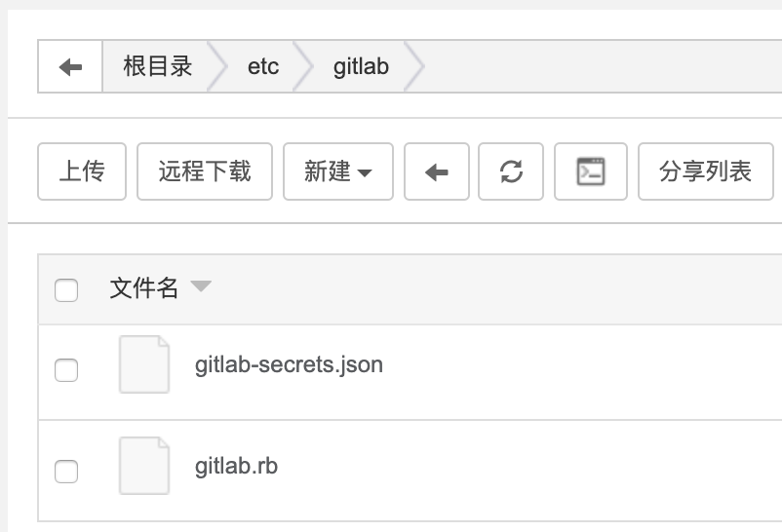Check the gitlab-secrets.json checkbox
The width and height of the screenshot is (782, 532).
pos(66,370)
